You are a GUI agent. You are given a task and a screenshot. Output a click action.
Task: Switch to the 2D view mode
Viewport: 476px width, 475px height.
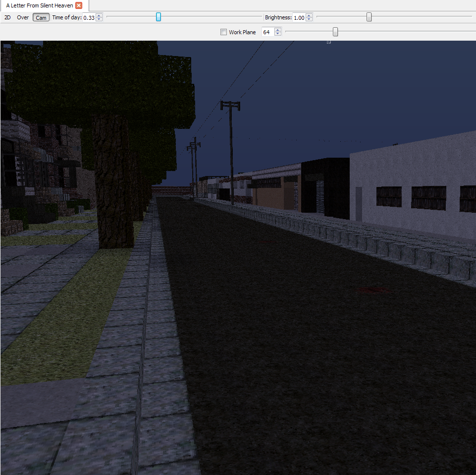(x=7, y=18)
